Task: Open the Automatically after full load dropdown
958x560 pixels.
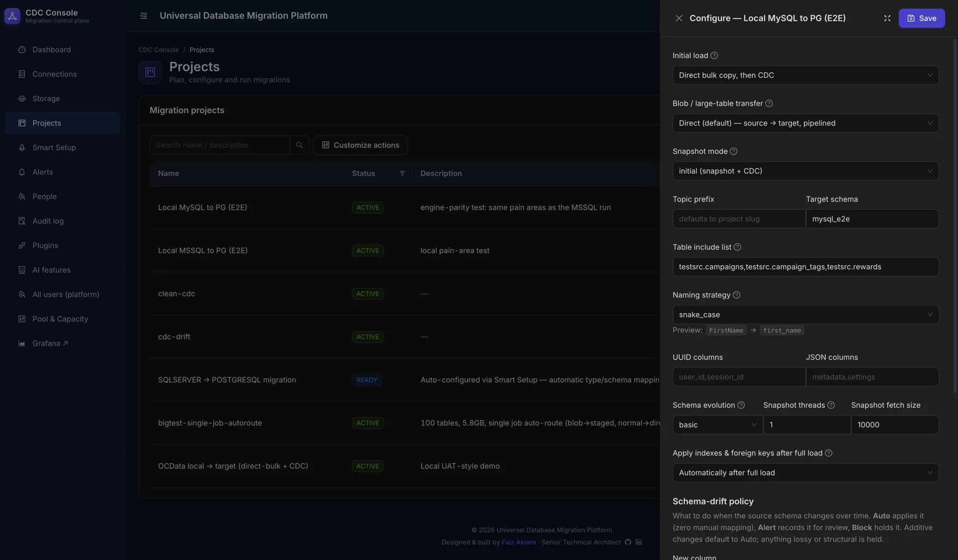Action: tap(805, 473)
